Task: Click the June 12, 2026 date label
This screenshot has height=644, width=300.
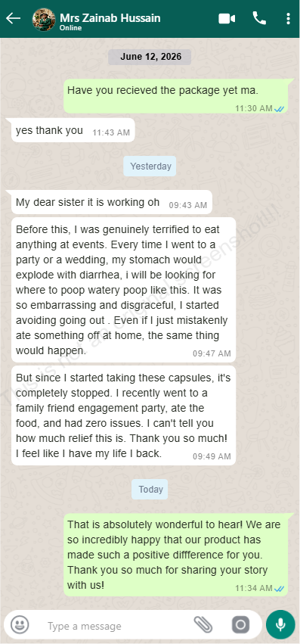Action: pyautogui.click(x=150, y=57)
